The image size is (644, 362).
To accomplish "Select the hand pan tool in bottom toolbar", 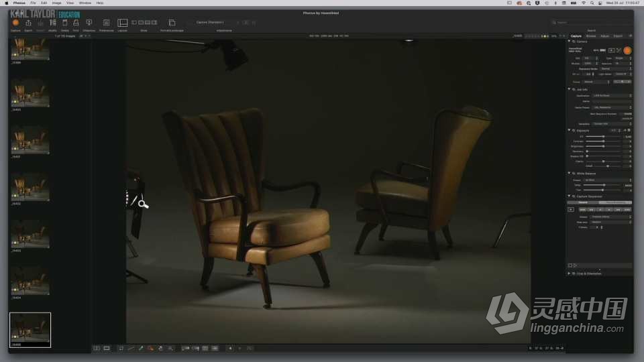I will pos(160,349).
